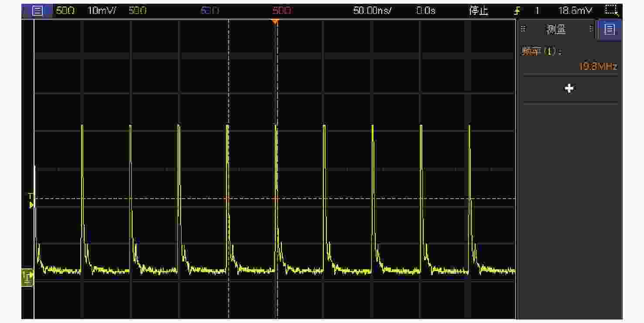Select channel 1 yellow 50Ω 10mV/ setting
This screenshot has height=323, width=644.
pyautogui.click(x=86, y=11)
